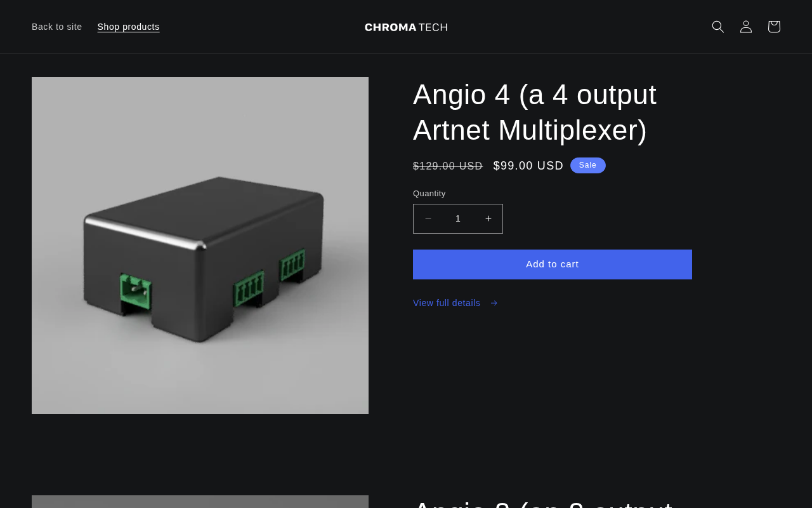The width and height of the screenshot is (812, 508).
Task: Click the Quantity label text
Action: pos(429,194)
